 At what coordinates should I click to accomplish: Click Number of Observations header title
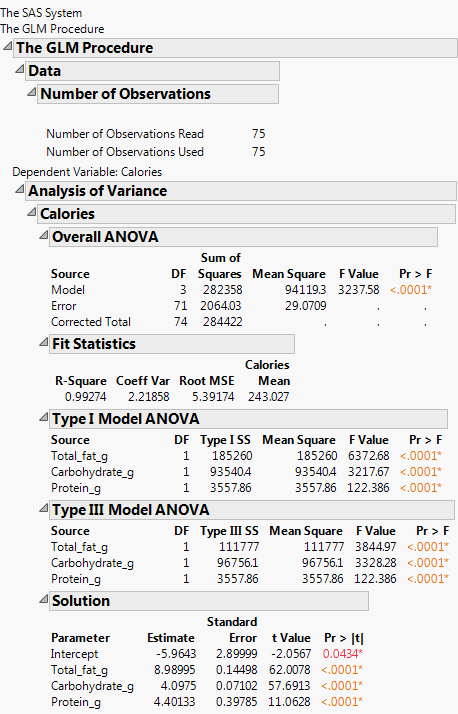pos(126,94)
